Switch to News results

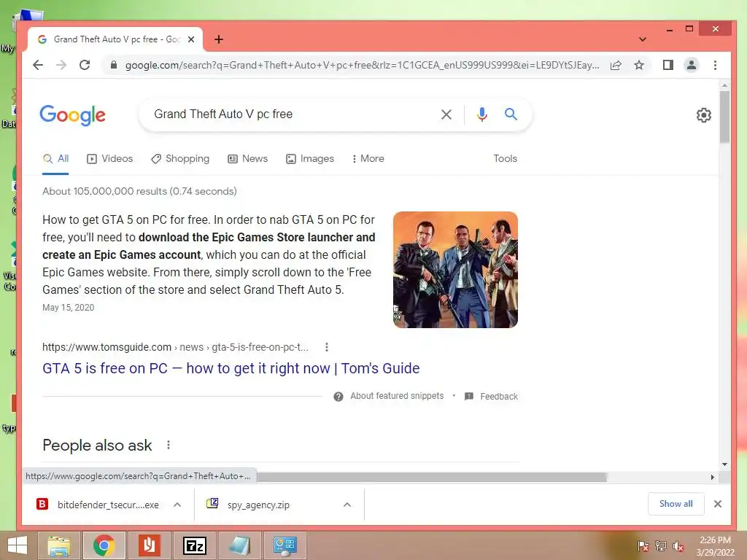pos(248,158)
